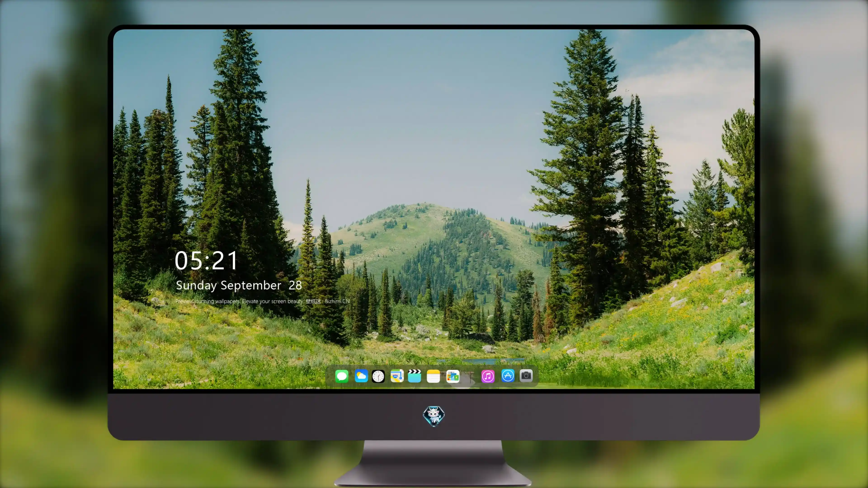
Task: Launch the Maps app from the dock
Action: 397,376
